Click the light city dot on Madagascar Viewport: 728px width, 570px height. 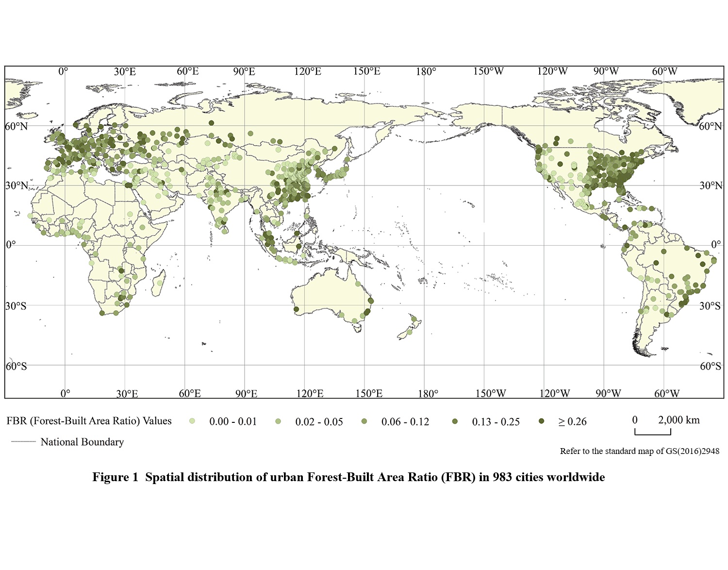tap(159, 283)
